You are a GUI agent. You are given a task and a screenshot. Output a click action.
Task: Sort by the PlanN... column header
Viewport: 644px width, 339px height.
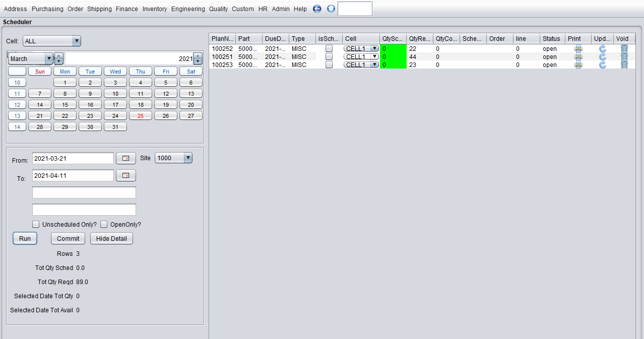click(222, 39)
